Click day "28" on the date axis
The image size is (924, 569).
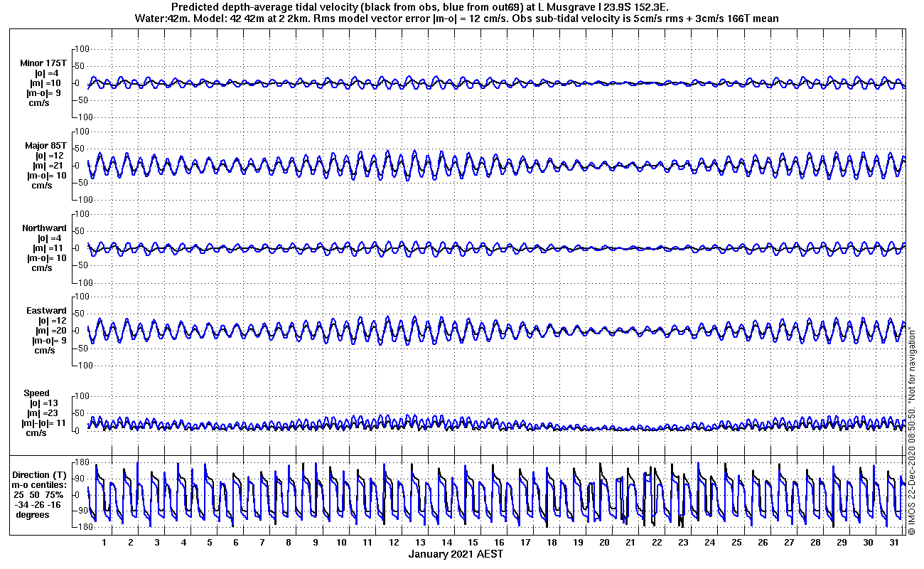[815, 542]
